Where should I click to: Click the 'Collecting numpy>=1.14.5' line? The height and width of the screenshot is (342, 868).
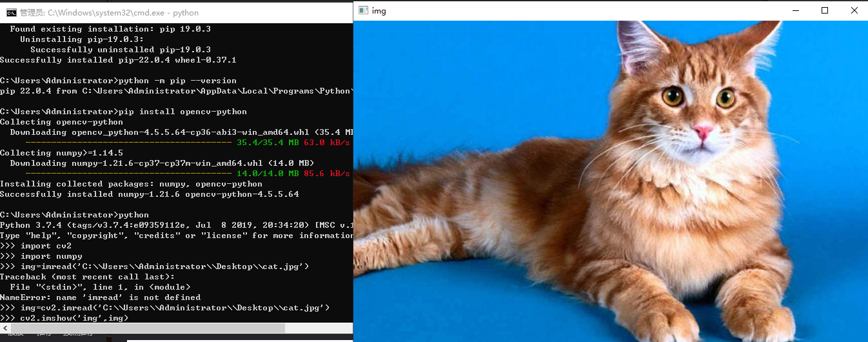pyautogui.click(x=61, y=153)
